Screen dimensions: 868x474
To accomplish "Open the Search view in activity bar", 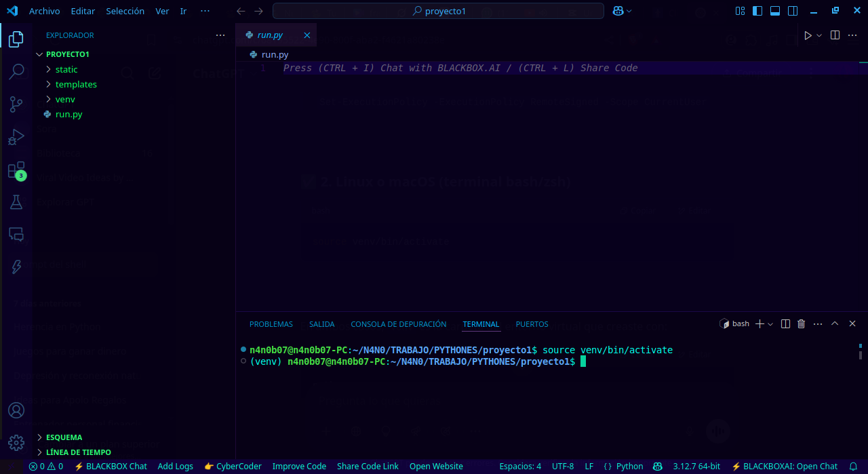I will [16, 71].
